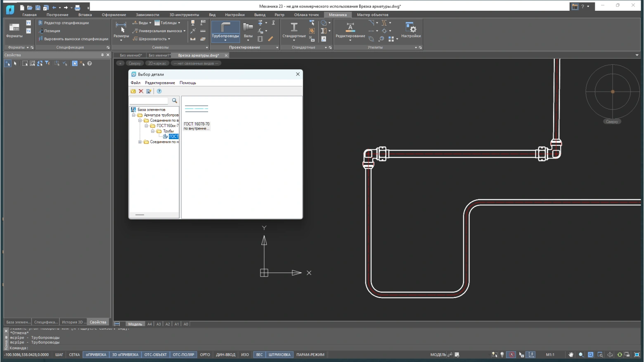Click the magnifier search icon in the dialog
This screenshot has height=362, width=644.
[175, 101]
